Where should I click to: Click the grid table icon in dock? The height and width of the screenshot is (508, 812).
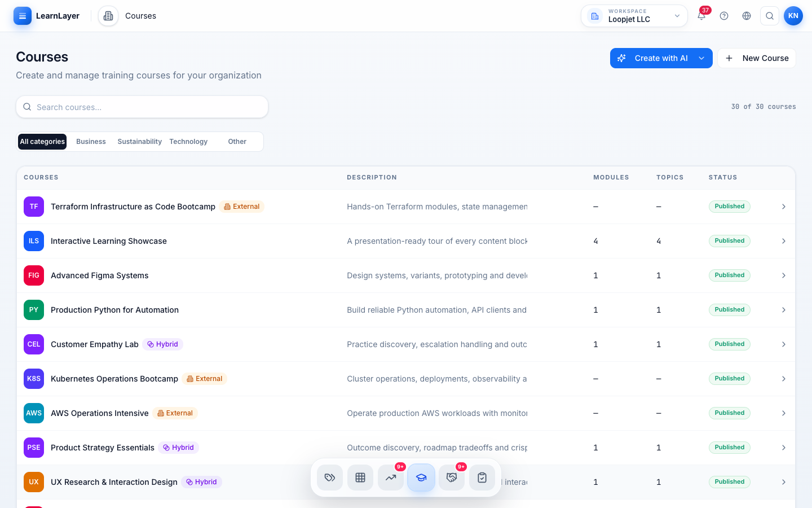pos(360,478)
